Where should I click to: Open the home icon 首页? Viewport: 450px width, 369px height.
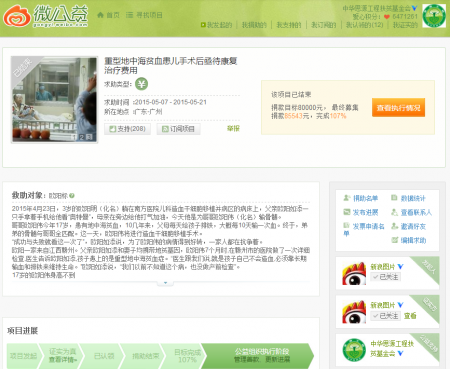click(x=108, y=15)
